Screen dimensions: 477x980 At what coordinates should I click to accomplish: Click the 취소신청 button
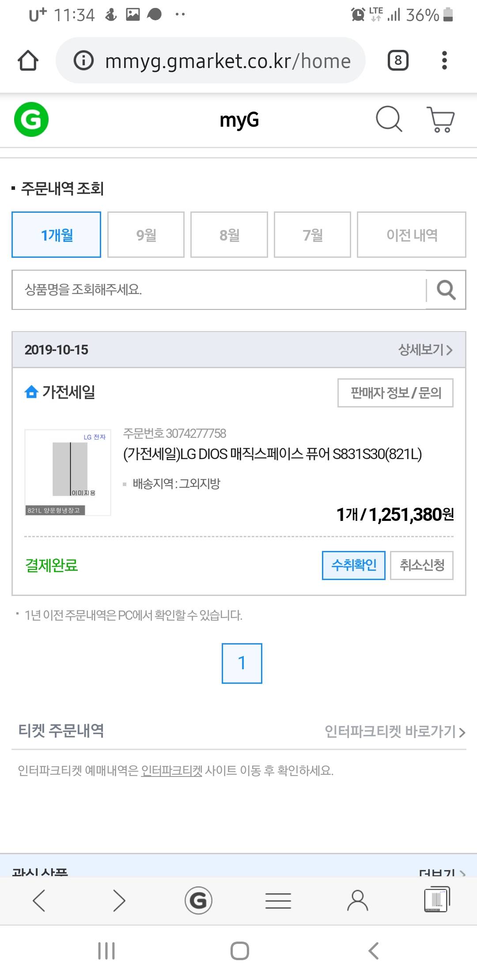422,565
